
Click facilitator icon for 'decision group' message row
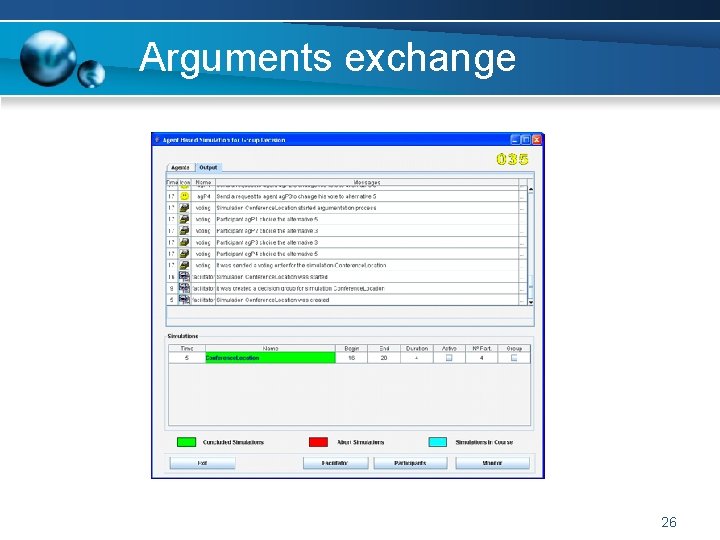(x=184, y=288)
